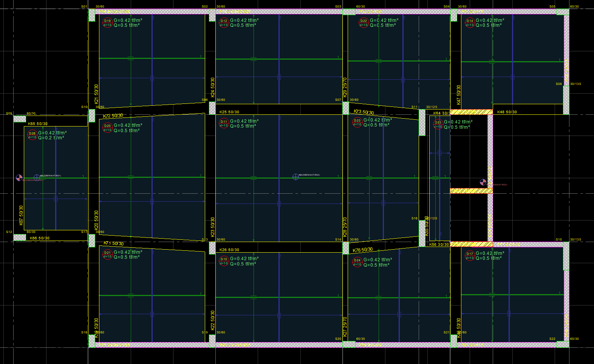Click beam label K67 50/30
The height and width of the screenshot is (364, 594).
coord(21,215)
